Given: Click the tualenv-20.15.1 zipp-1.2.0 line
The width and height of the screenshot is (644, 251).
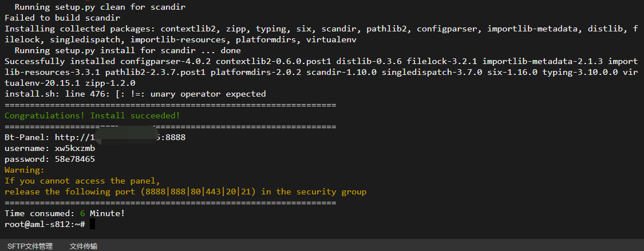Looking at the screenshot, I should 70,83.
